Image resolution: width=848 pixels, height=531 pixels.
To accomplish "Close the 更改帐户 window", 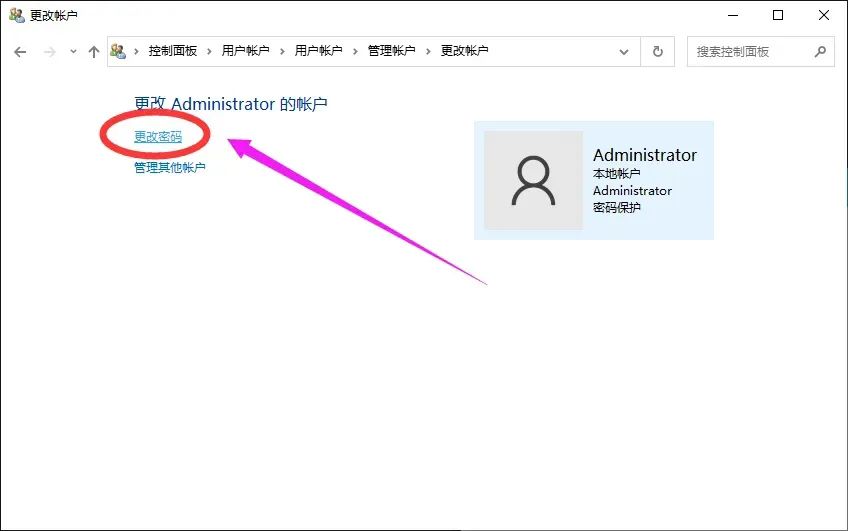I will (824, 15).
